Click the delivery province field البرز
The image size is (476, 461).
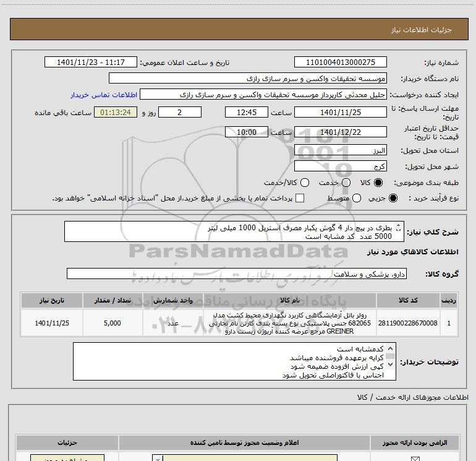tap(340, 150)
